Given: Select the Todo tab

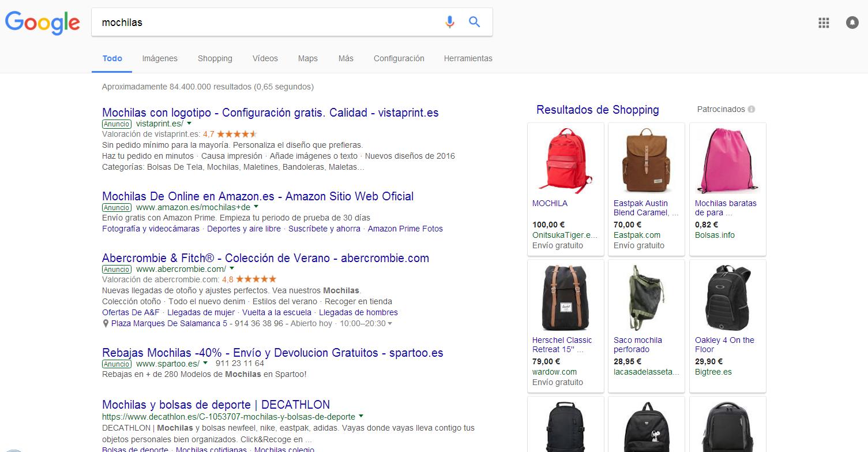Looking at the screenshot, I should [x=112, y=58].
